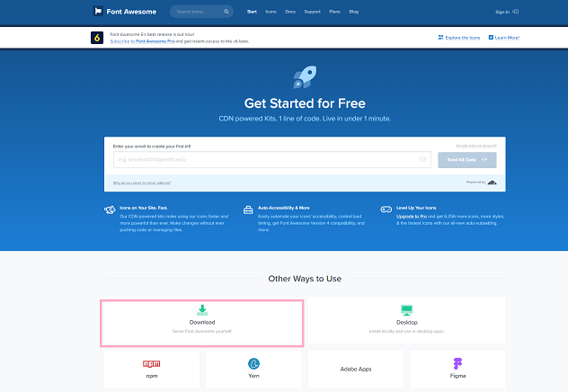Open the Adobe Apps card

356,369
